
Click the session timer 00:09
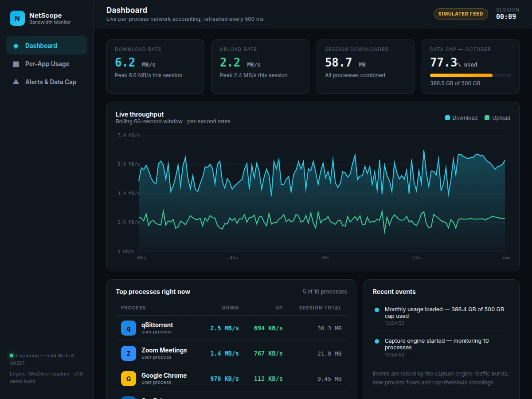tap(506, 17)
